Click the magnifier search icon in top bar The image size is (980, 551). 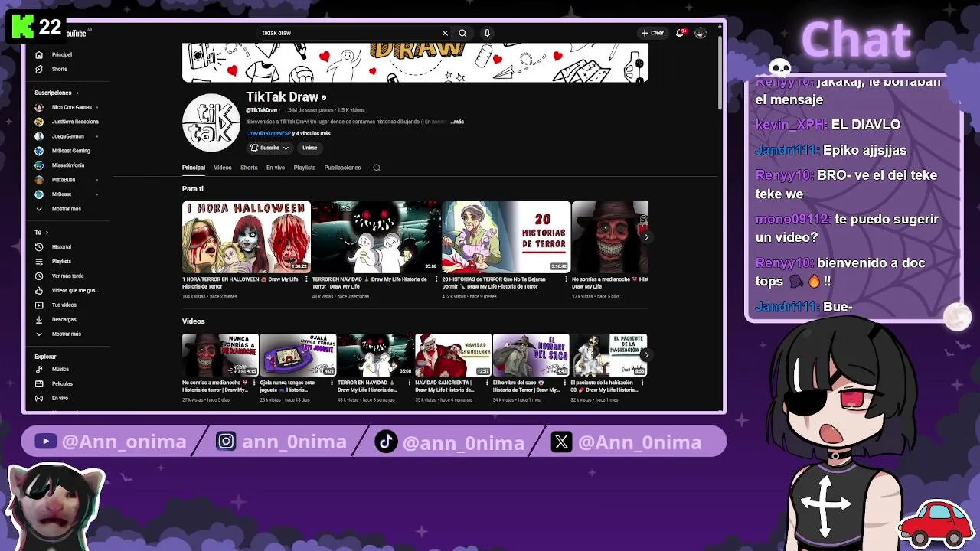click(x=462, y=33)
